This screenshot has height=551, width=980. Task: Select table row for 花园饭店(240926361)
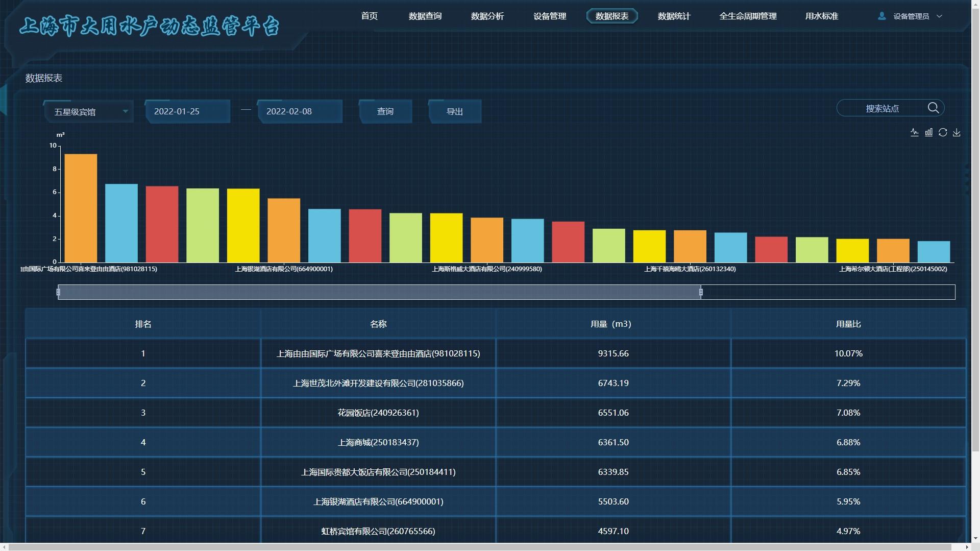378,413
